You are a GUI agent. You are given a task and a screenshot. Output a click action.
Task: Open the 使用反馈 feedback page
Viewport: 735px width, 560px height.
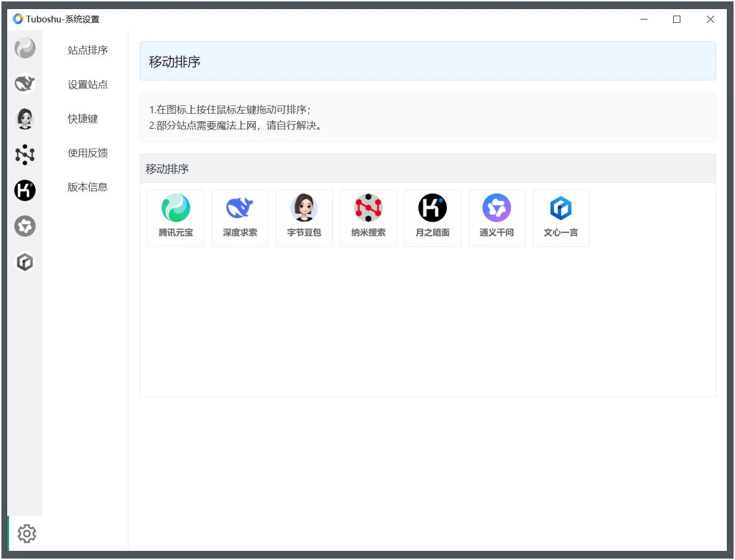tap(87, 153)
